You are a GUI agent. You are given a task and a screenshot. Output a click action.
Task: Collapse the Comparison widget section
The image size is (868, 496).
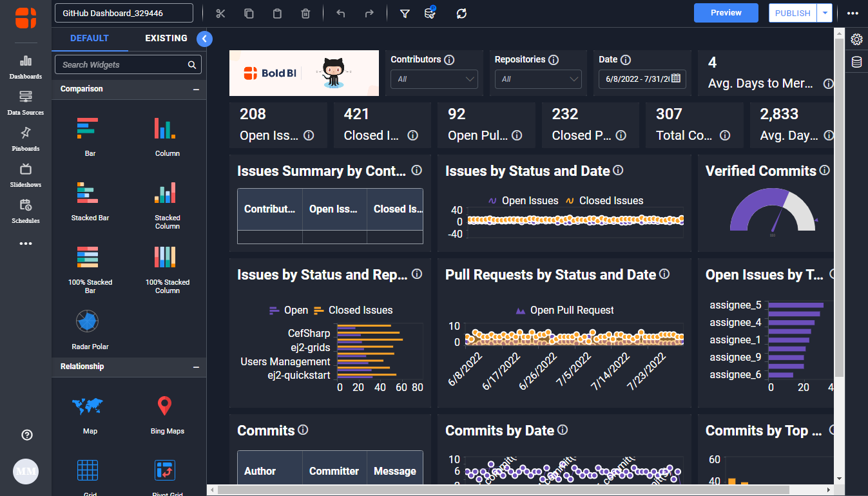tap(196, 90)
